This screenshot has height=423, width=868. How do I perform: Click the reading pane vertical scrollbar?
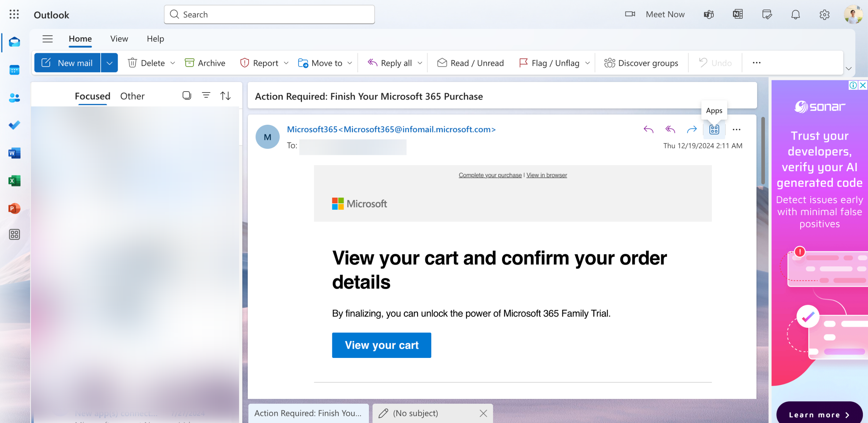click(x=763, y=151)
